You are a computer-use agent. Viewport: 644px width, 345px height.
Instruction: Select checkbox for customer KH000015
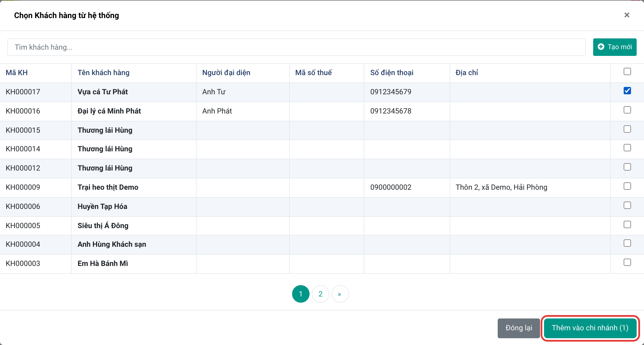[x=627, y=129]
